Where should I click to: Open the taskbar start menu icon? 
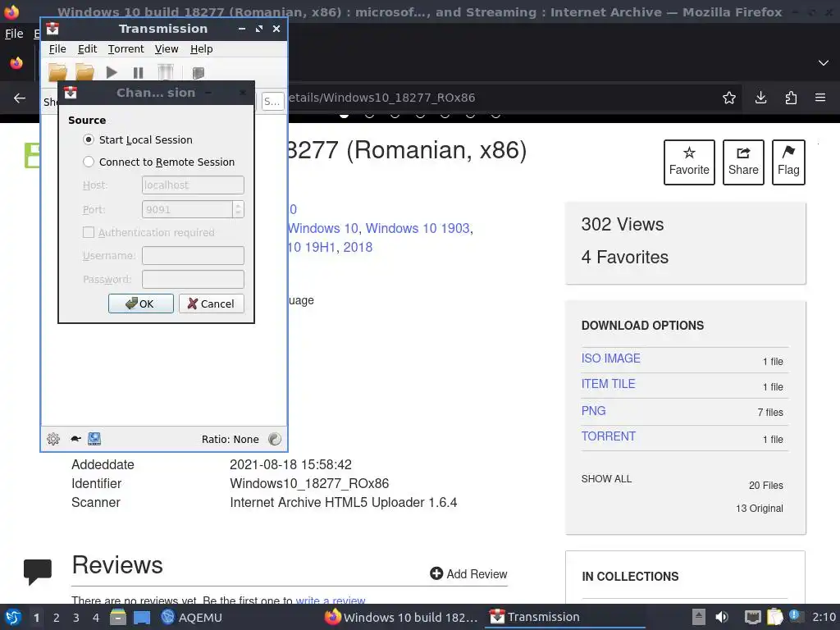pos(13,617)
